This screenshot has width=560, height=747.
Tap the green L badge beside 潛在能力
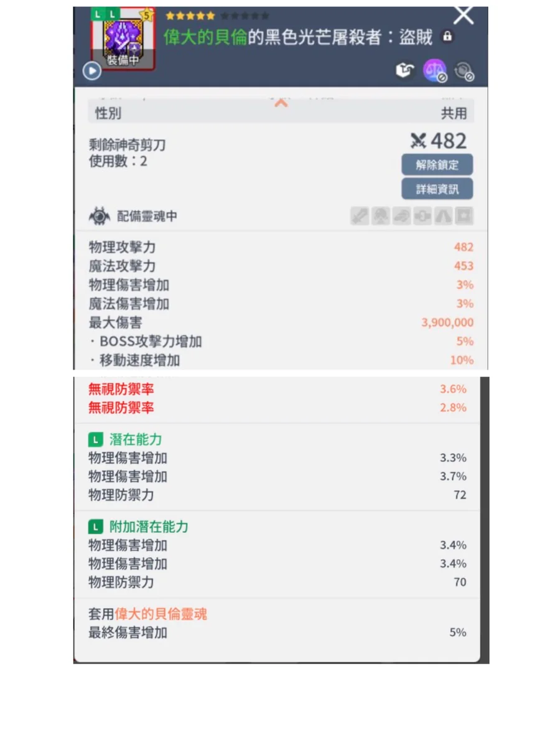point(95,439)
